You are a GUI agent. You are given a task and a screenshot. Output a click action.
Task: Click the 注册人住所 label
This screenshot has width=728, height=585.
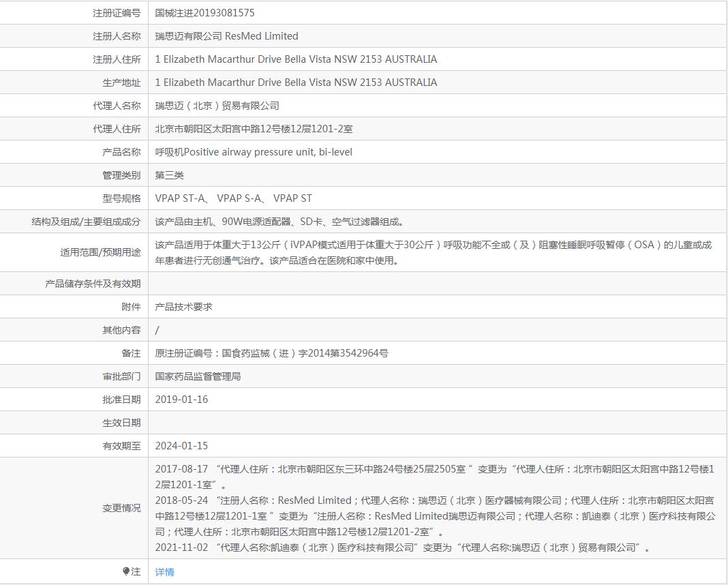click(117, 59)
